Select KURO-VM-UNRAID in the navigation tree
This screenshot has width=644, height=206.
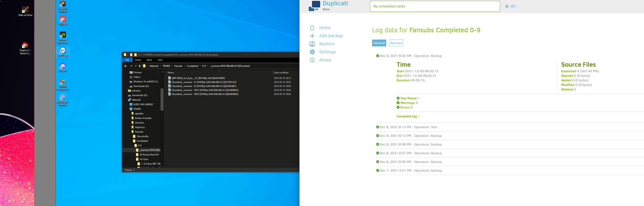pyautogui.click(x=143, y=105)
